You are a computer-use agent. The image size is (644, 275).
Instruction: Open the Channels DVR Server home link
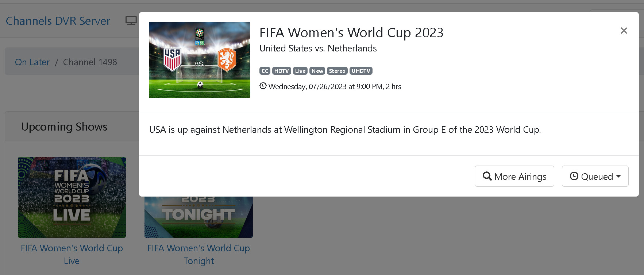coord(58,21)
